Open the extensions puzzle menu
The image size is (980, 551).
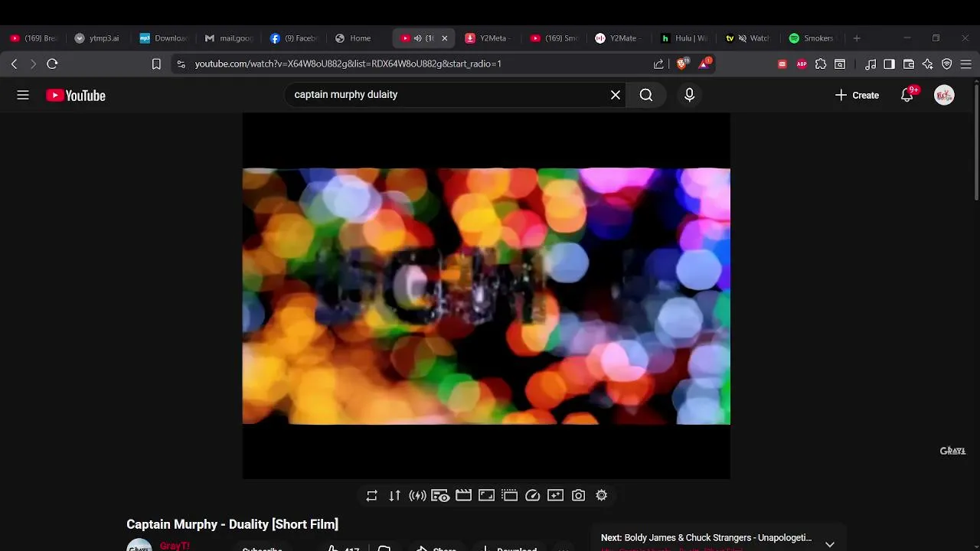(x=821, y=64)
